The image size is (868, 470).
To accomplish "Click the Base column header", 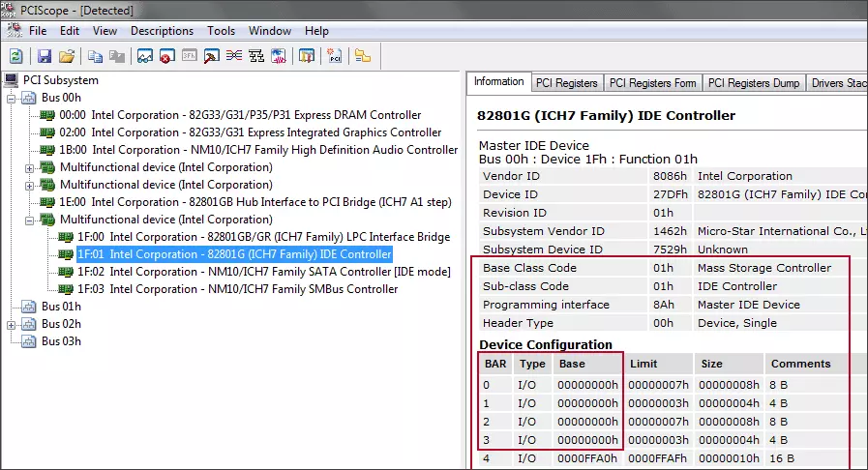I will click(587, 364).
